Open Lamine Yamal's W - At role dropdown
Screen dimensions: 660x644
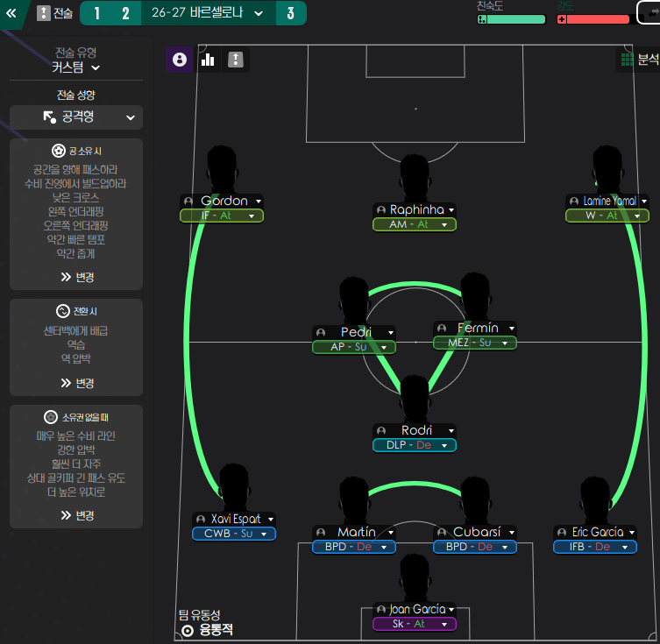tap(607, 216)
